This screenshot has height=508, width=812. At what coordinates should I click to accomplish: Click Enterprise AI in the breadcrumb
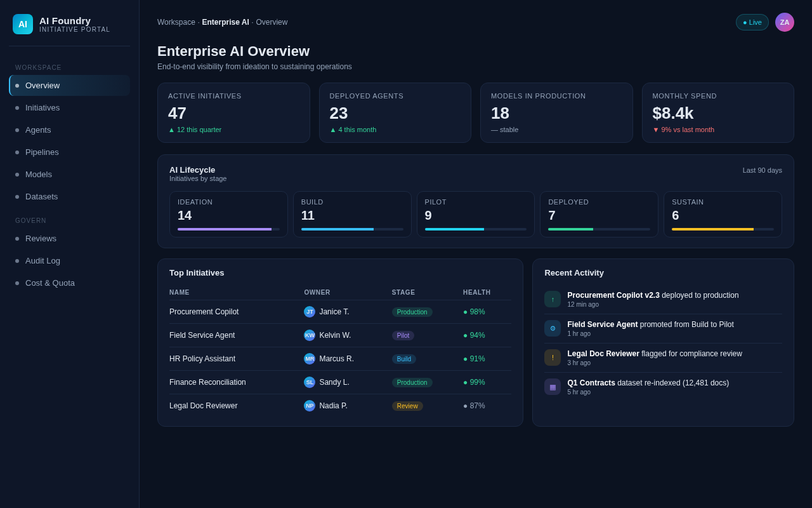pos(225,22)
